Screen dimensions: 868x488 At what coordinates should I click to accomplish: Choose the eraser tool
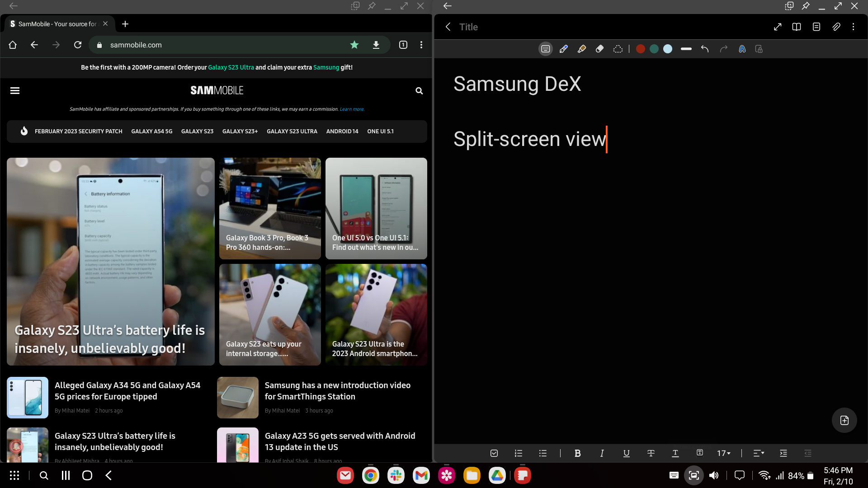[599, 49]
